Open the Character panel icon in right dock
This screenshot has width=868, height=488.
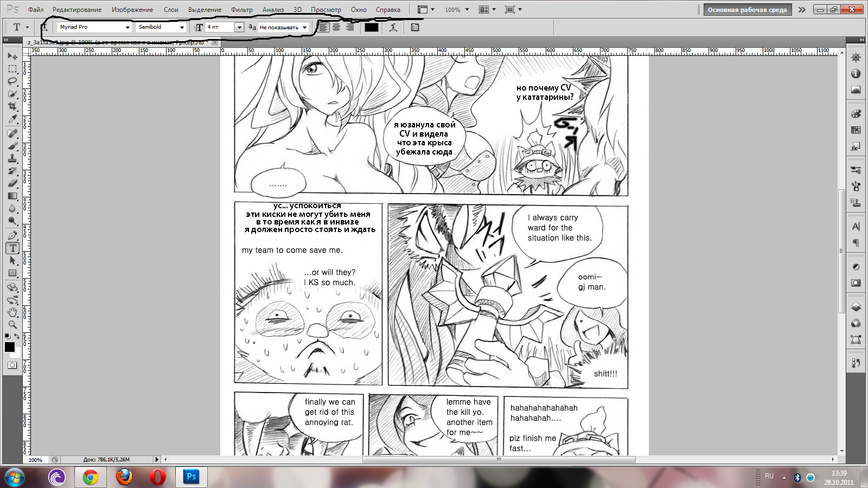(856, 227)
